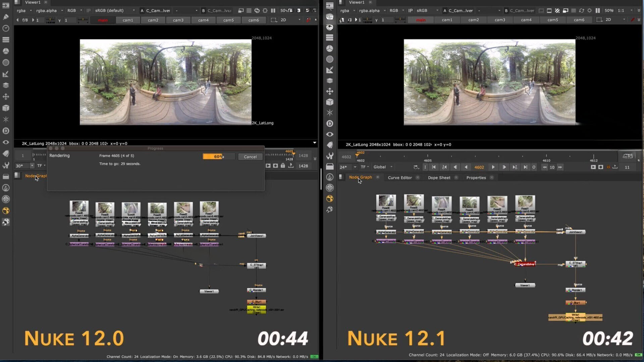The width and height of the screenshot is (644, 362).
Task: Open Filter nodes menu in left Nuke toolbar
Action: click(6, 62)
